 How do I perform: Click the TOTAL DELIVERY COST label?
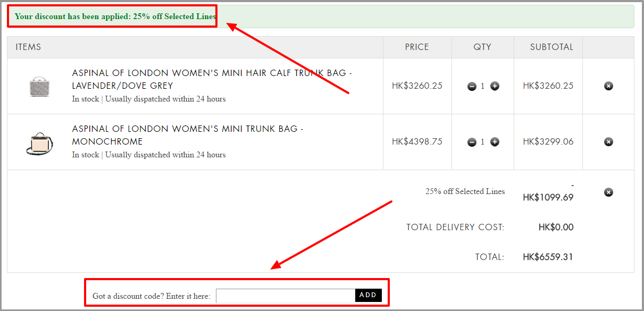pyautogui.click(x=455, y=228)
